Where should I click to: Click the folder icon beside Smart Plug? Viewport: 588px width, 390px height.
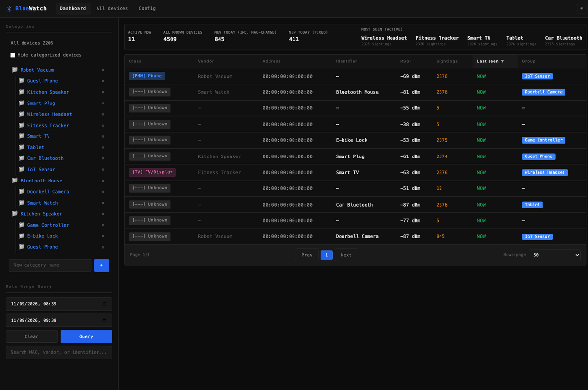coord(22,103)
